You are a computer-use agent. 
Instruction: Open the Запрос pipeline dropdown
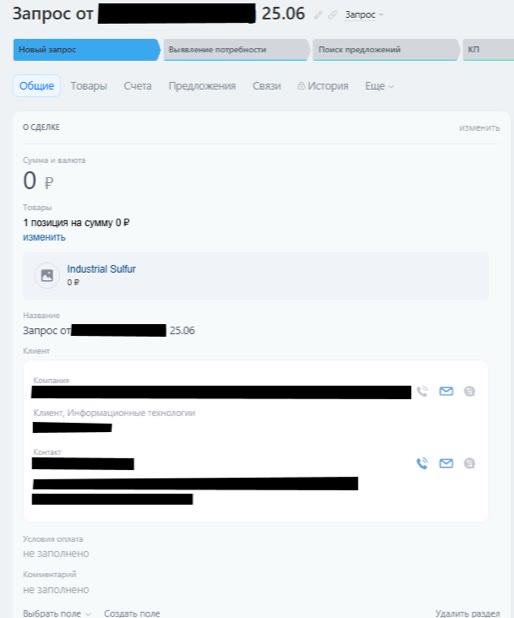(363, 15)
